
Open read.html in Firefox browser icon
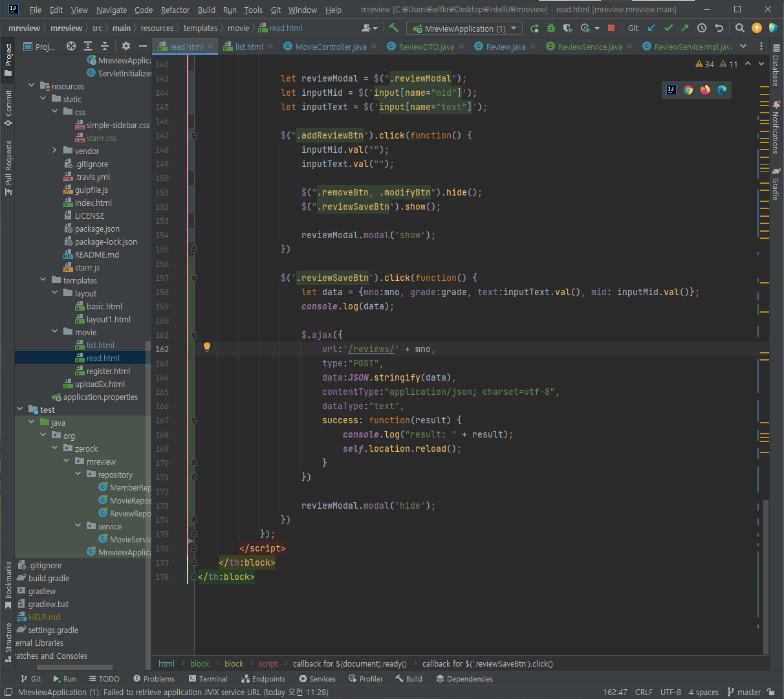705,90
